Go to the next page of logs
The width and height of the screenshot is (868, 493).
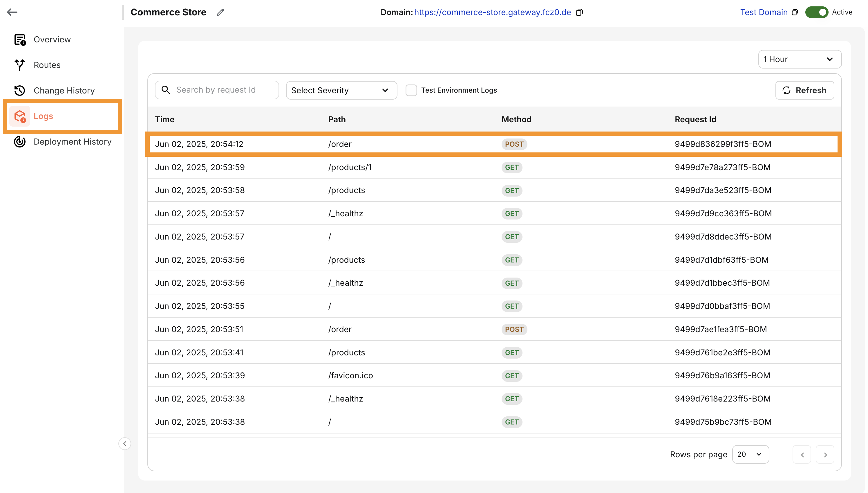[x=825, y=454]
